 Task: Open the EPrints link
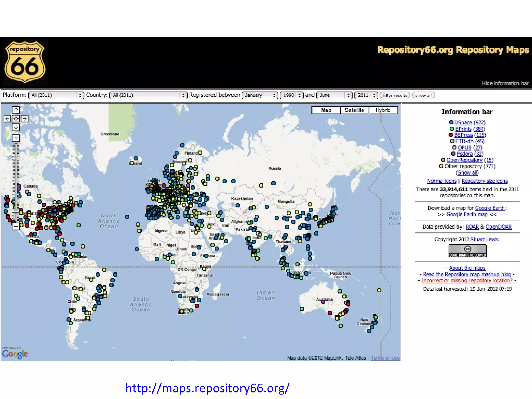tap(463, 129)
